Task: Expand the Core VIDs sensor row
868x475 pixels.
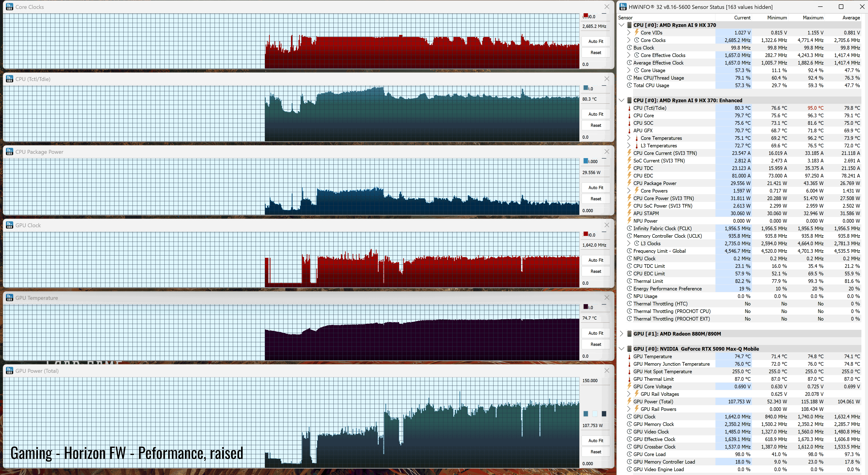Action: point(629,33)
